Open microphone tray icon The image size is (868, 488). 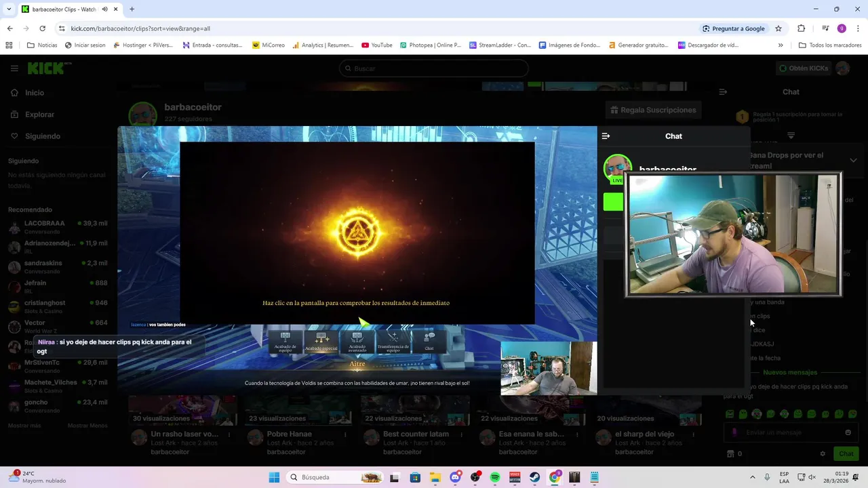pyautogui.click(x=767, y=477)
